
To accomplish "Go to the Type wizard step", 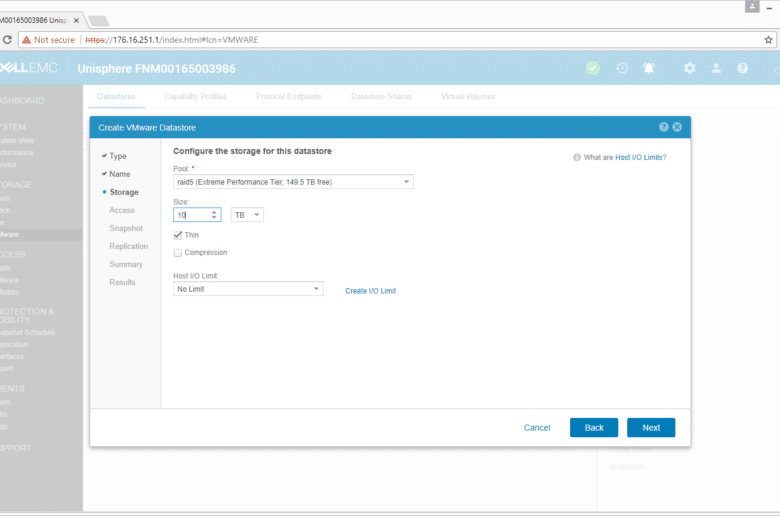I will (118, 156).
